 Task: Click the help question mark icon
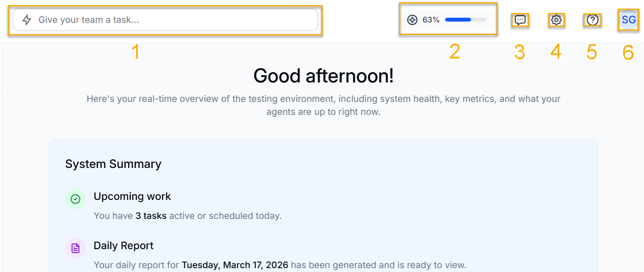point(592,19)
